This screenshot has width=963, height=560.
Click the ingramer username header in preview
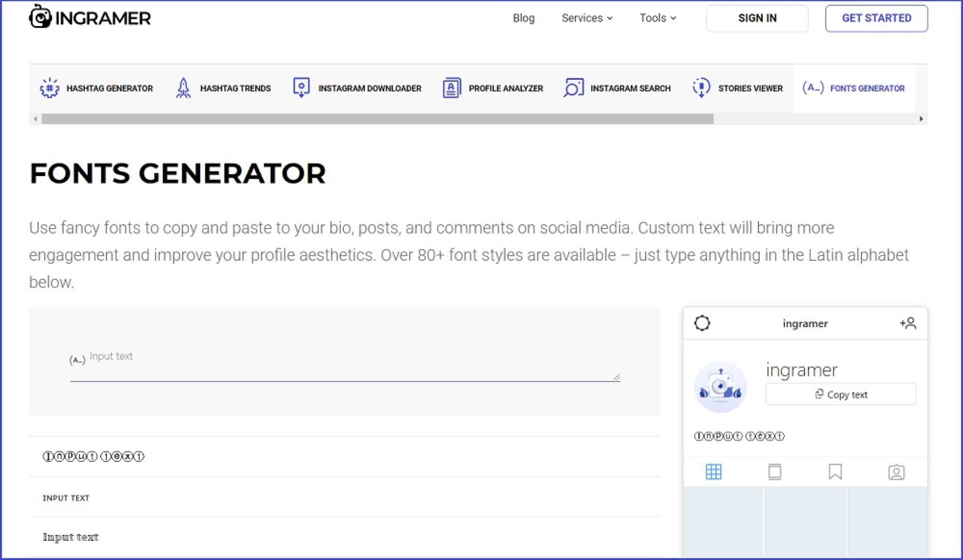click(805, 323)
